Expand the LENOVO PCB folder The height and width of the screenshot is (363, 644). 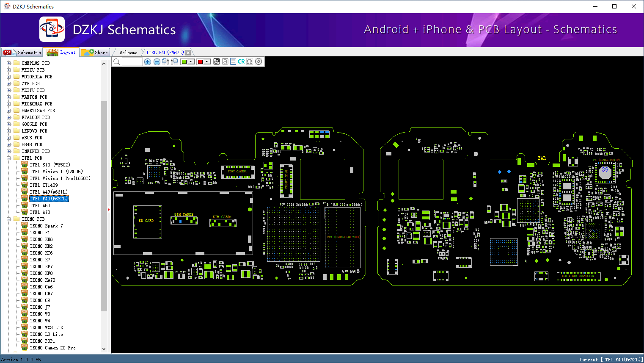(8, 131)
